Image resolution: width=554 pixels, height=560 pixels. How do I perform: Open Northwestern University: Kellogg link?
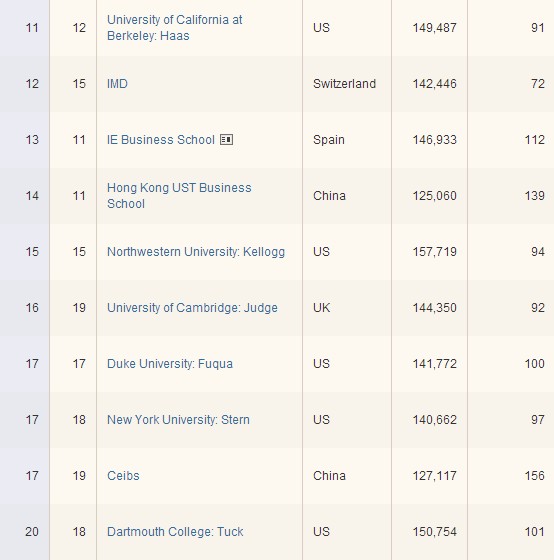(x=196, y=252)
